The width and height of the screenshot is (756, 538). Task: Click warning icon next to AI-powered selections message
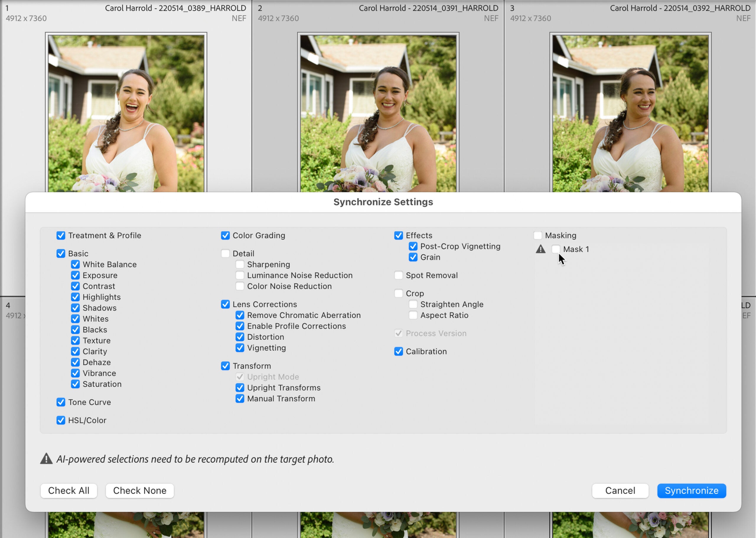[46, 459]
